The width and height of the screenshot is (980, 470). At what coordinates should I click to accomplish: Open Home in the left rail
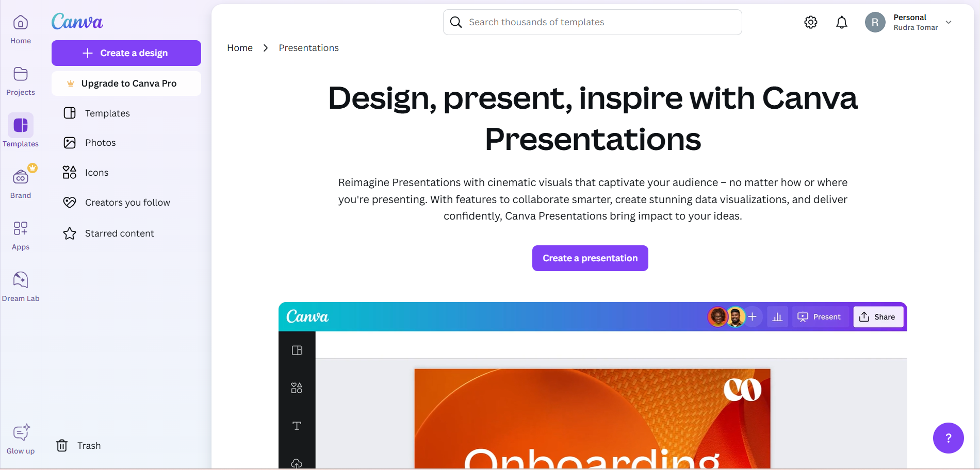[21, 30]
